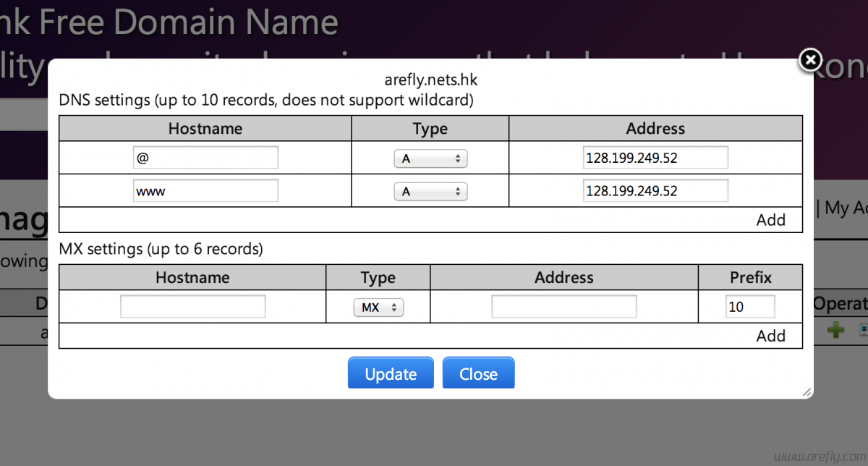Add a new MX record row
Viewport: 868px width, 466px height.
click(770, 336)
